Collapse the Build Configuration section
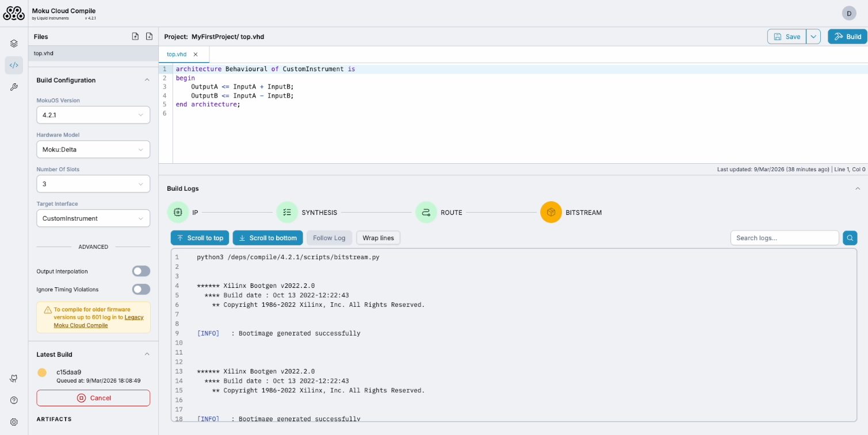Screen dimensions: 868x435 click(x=147, y=80)
